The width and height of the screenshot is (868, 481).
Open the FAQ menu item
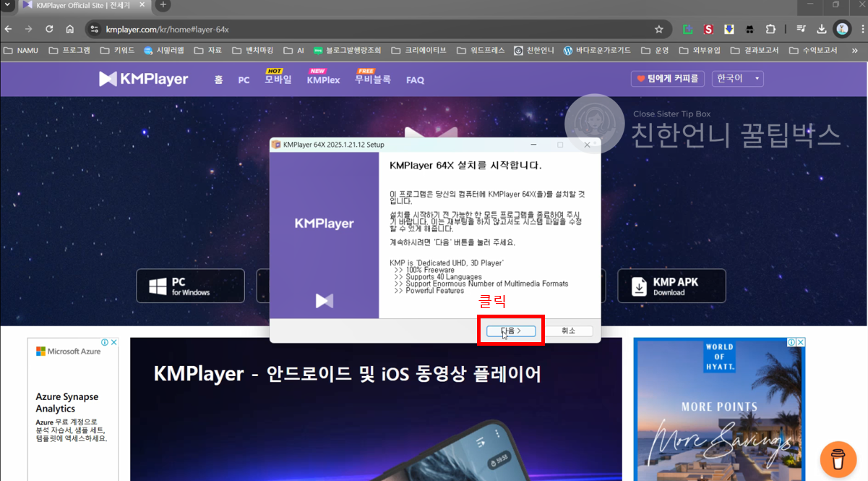pyautogui.click(x=415, y=80)
